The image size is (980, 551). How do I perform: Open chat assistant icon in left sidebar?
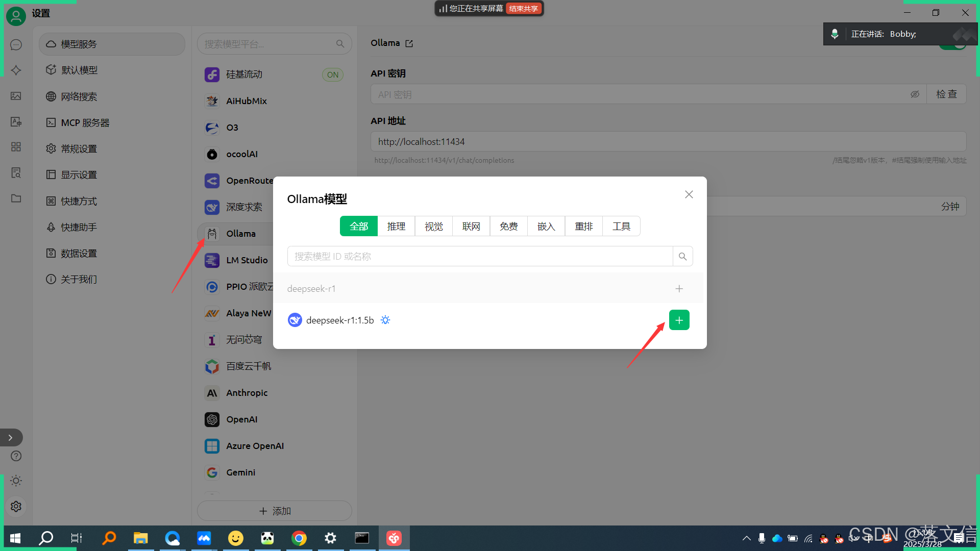[x=16, y=44]
